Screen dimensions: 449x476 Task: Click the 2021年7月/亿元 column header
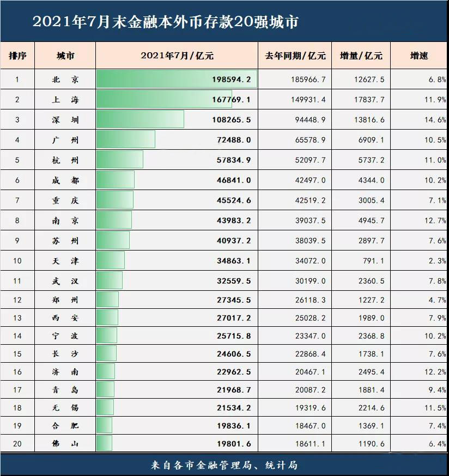tap(177, 56)
